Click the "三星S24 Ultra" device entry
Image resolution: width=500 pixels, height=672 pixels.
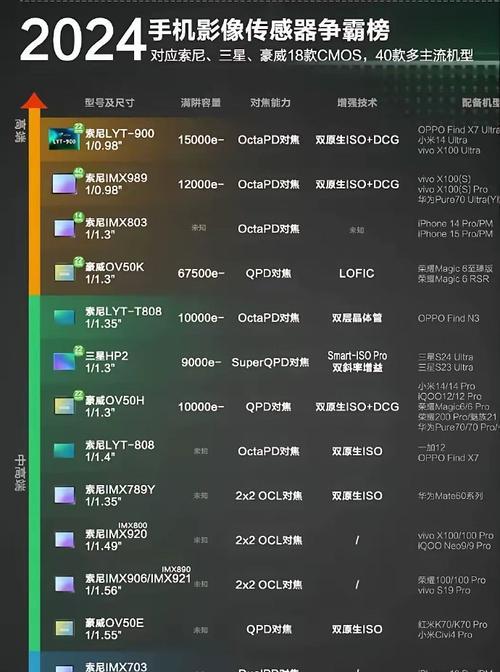click(446, 357)
